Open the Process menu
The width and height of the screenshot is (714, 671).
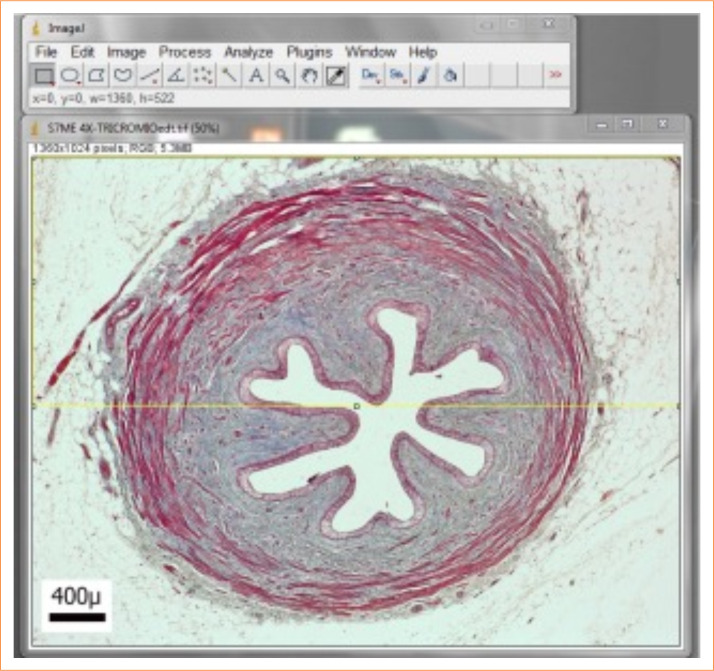click(x=185, y=52)
